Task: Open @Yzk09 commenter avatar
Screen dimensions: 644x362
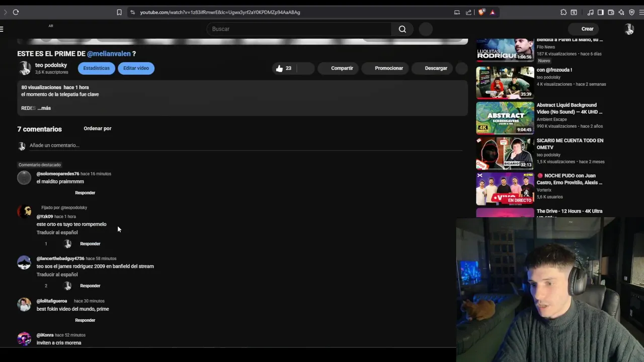Action: pos(24,211)
